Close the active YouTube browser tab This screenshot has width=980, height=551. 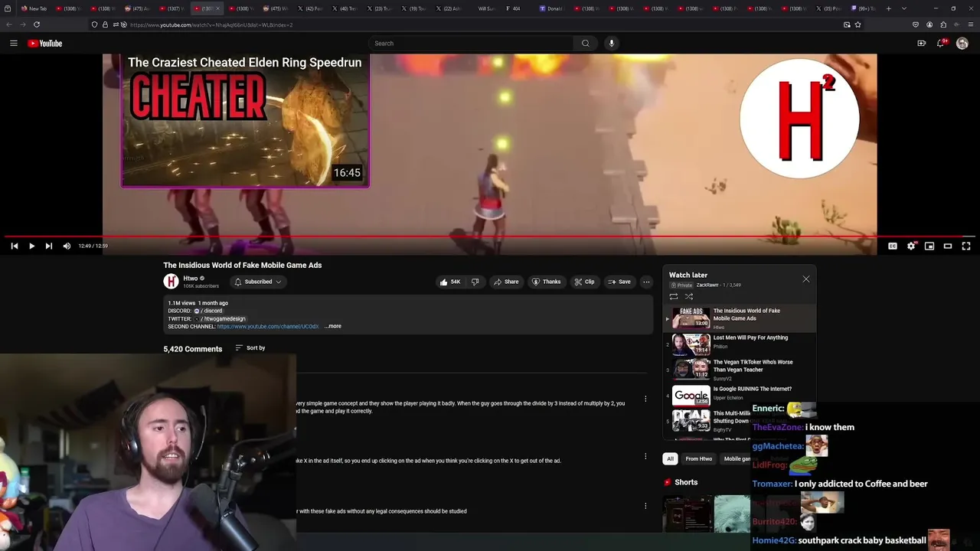tap(218, 8)
